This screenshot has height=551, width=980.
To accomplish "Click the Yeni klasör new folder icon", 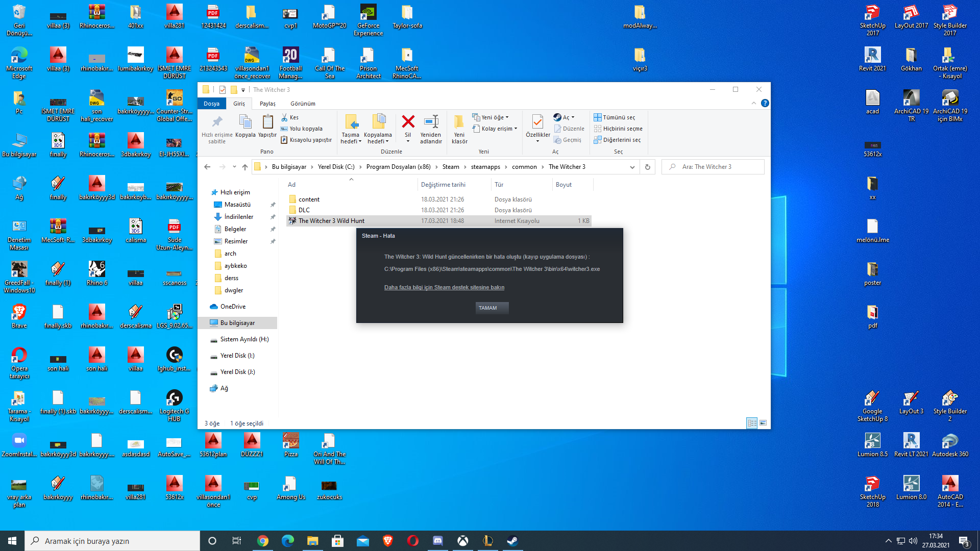I will pyautogui.click(x=459, y=122).
